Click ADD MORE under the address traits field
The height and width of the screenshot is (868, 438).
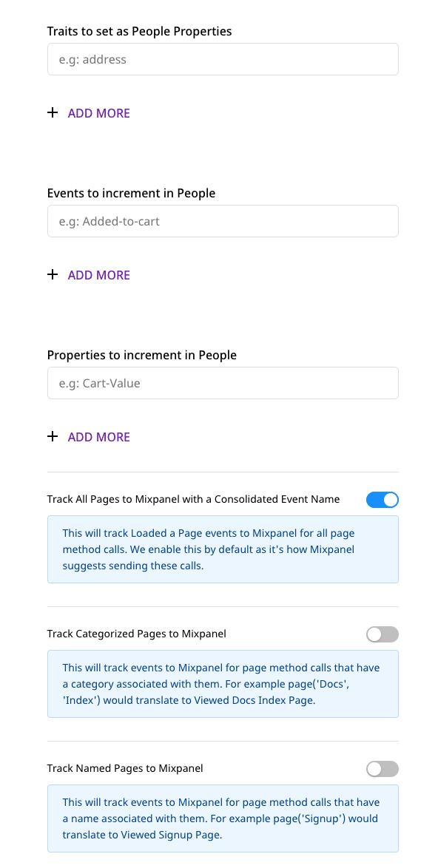[x=98, y=112]
